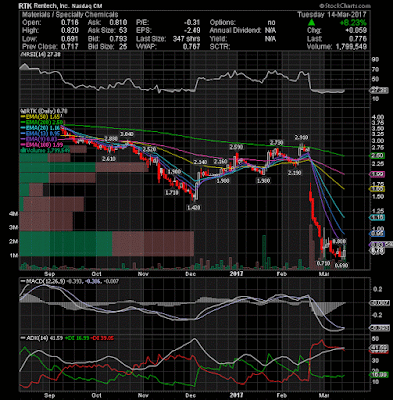Click the Ask value 0.810
Viewport: 393px width, 400px height.
pyautogui.click(x=118, y=23)
